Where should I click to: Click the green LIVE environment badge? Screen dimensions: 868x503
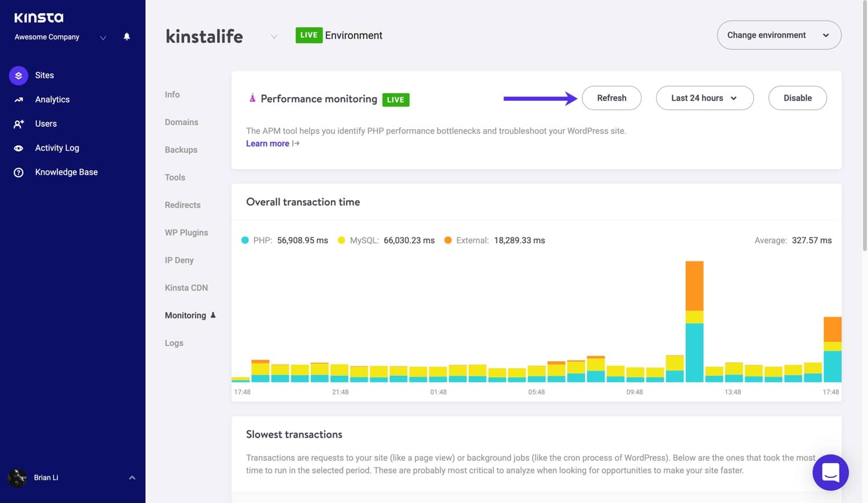point(308,35)
